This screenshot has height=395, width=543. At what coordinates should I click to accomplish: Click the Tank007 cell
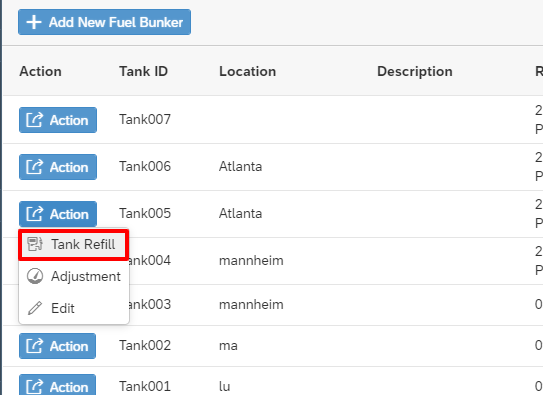pos(145,119)
